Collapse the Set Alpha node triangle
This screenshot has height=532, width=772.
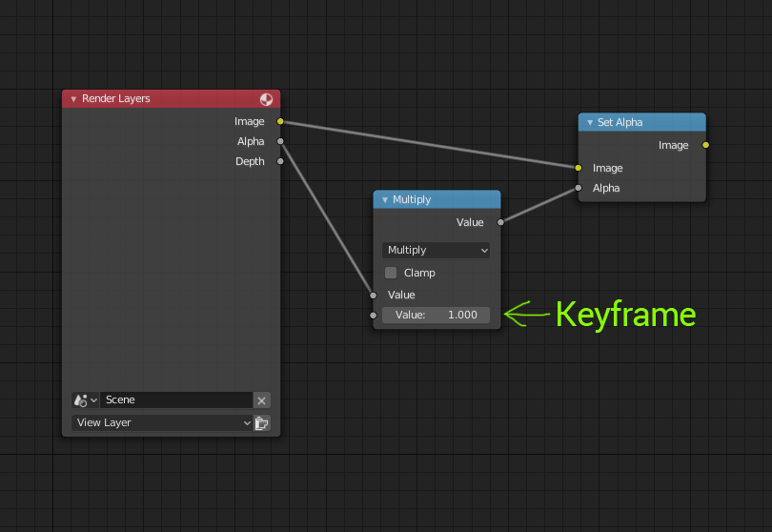point(590,123)
